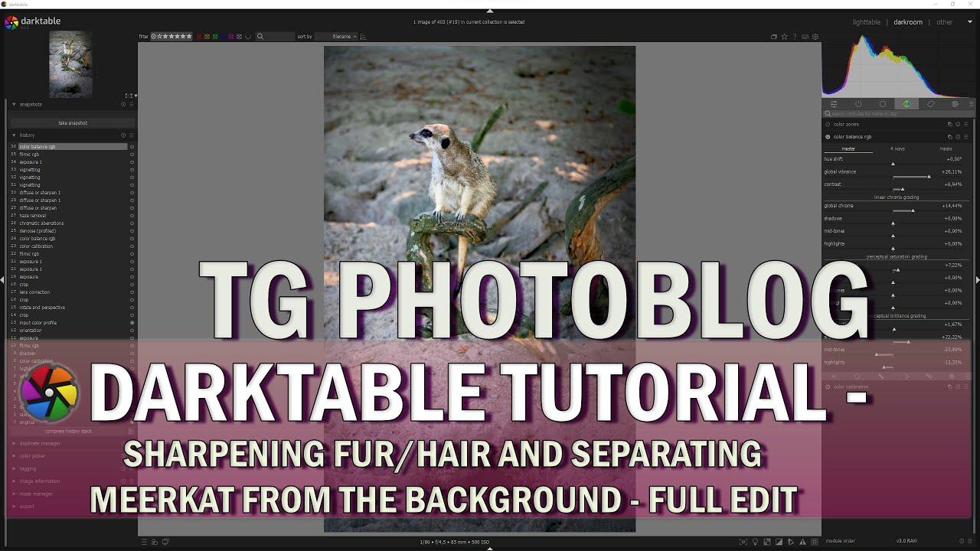This screenshot has width=980, height=551.
Task: Open the help question mark icon
Action: [794, 37]
